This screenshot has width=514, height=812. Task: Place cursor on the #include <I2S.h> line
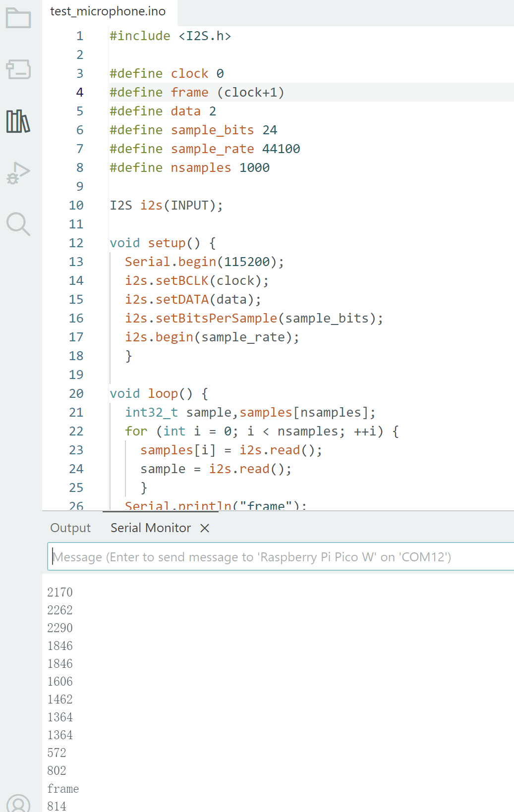point(170,36)
